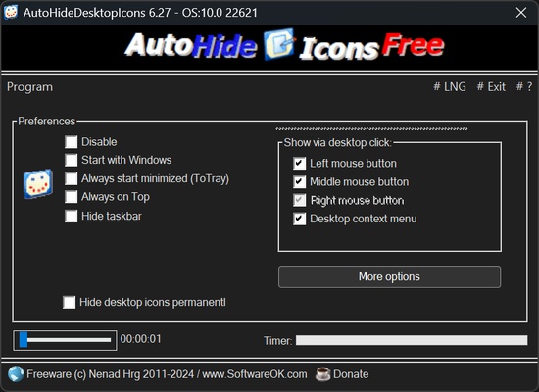Click the coffee cup Donate icon

pyautogui.click(x=322, y=374)
